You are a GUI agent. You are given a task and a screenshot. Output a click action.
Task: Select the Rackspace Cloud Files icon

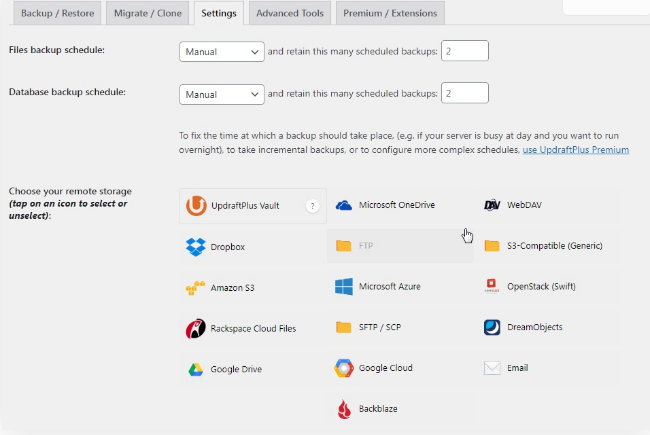(196, 328)
